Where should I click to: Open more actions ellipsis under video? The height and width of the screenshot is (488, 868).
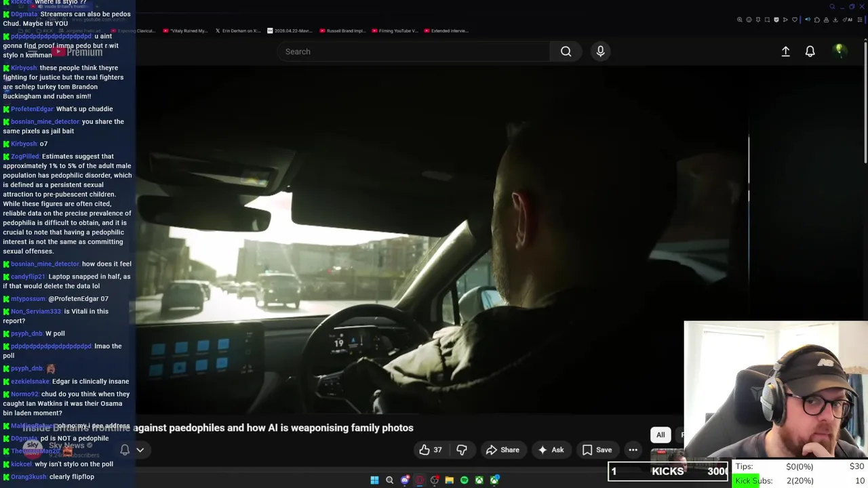(633, 449)
